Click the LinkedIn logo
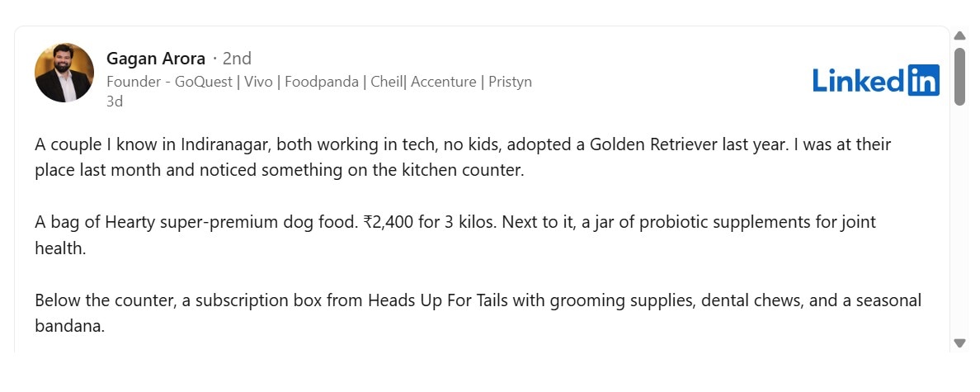Viewport: 980px width, 392px height. pyautogui.click(x=875, y=80)
